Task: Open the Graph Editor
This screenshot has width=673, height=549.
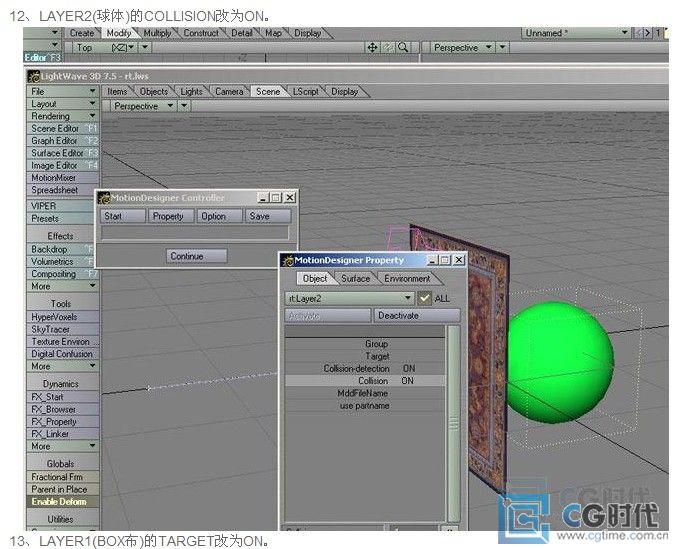Action: click(x=63, y=141)
